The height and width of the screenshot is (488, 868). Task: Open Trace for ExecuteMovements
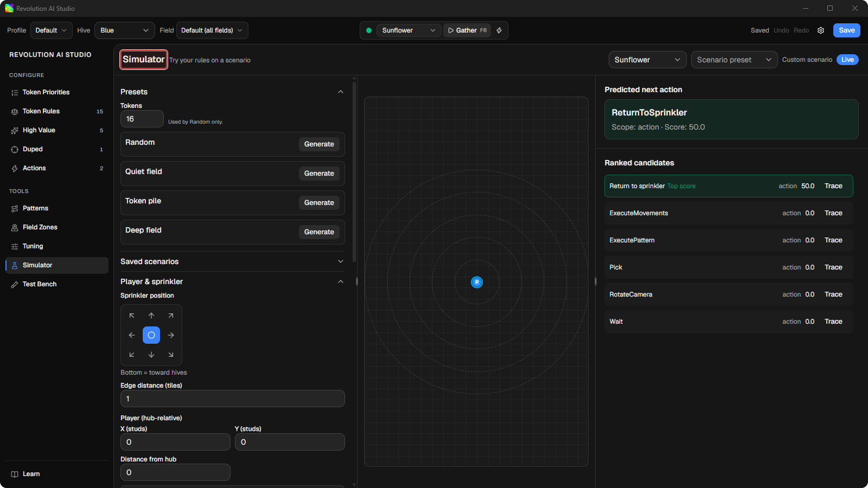coord(833,213)
